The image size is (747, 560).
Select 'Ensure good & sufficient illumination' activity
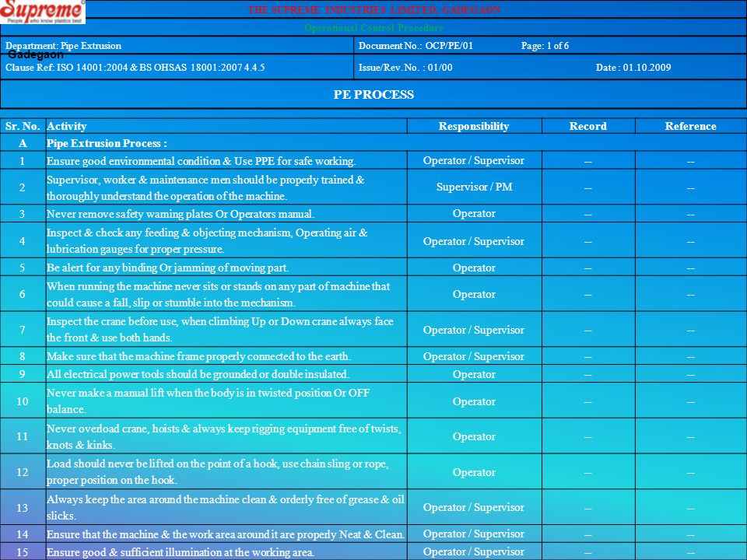(x=226, y=552)
